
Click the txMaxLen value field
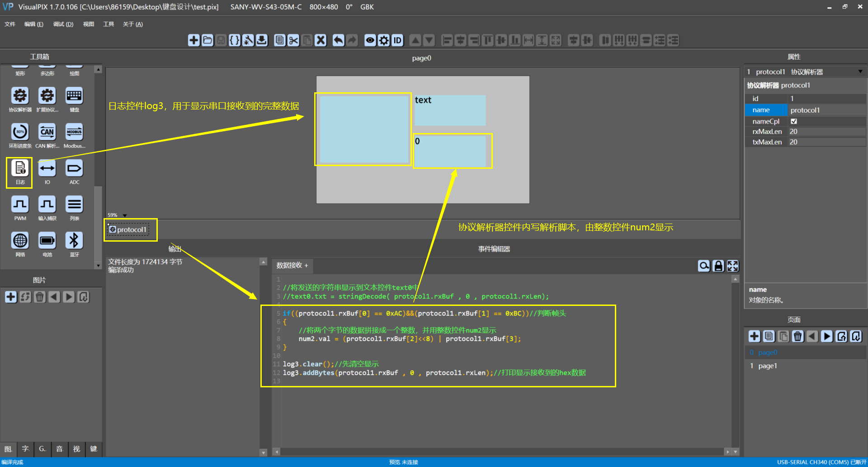click(827, 142)
